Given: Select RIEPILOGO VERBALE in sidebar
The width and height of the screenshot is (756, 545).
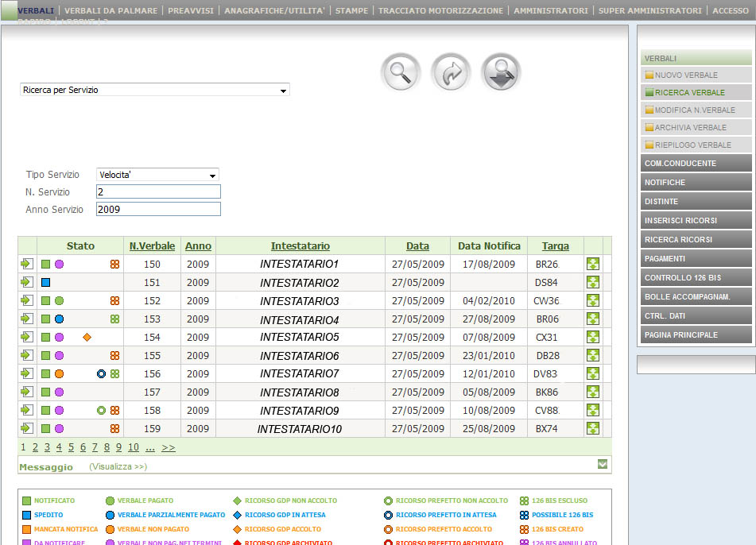Looking at the screenshot, I should click(x=696, y=145).
